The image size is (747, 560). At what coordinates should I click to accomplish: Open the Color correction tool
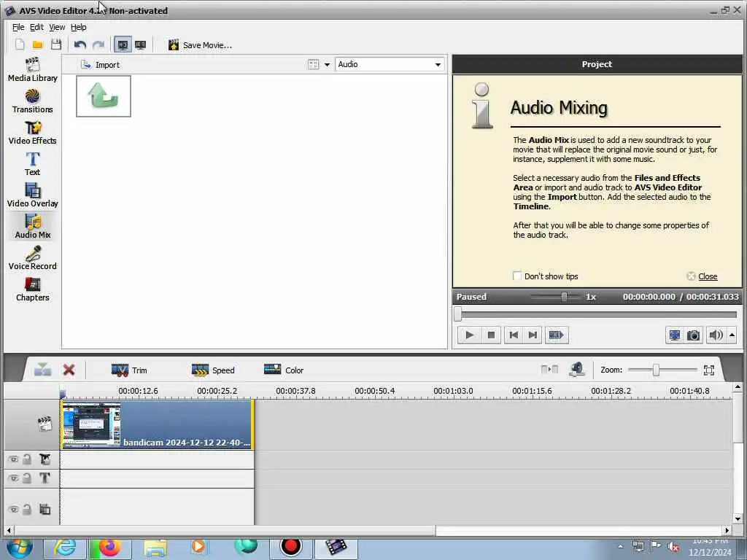click(284, 370)
